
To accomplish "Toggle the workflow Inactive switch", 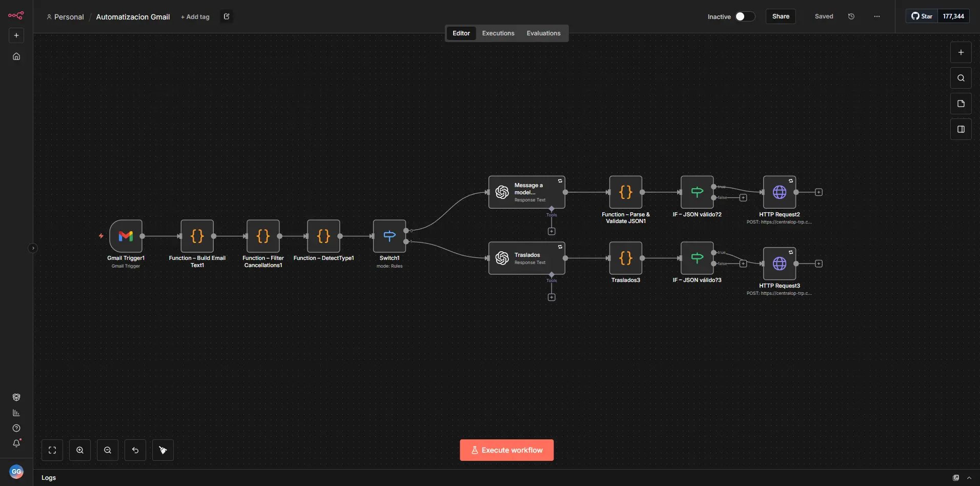I will tap(744, 16).
